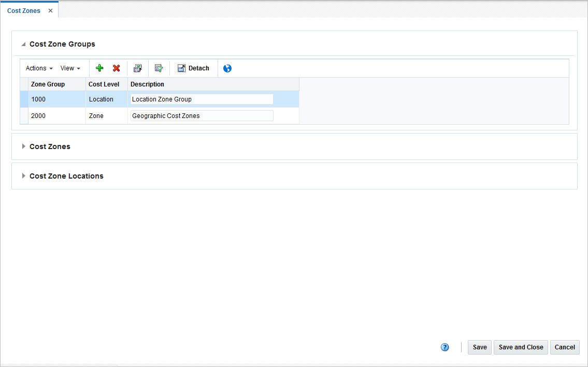The height and width of the screenshot is (367, 588).
Task: Click Save and Close
Action: pyautogui.click(x=521, y=347)
